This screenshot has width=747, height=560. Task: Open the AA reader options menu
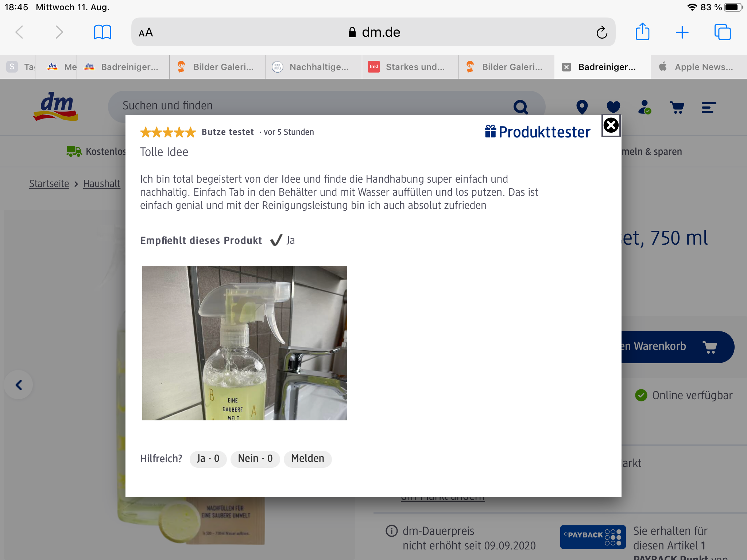pos(146,32)
